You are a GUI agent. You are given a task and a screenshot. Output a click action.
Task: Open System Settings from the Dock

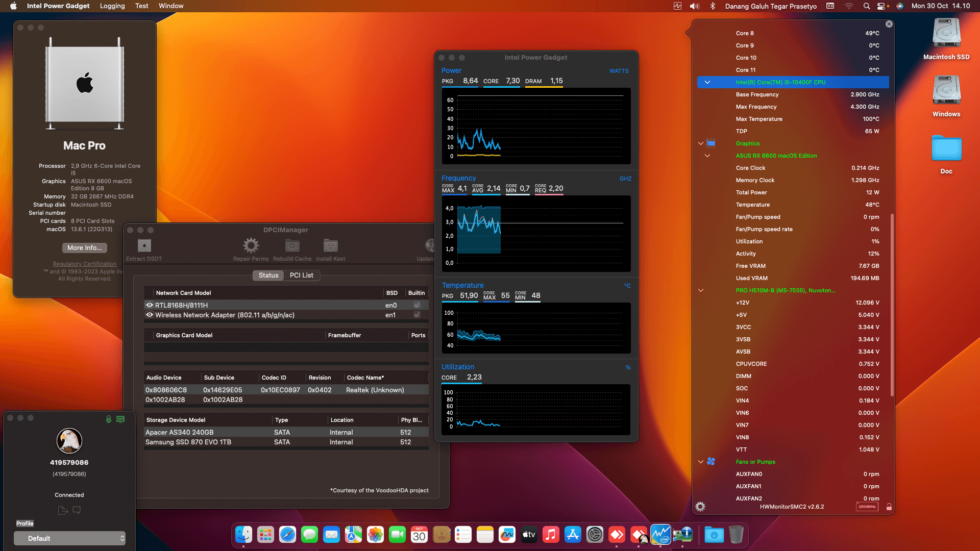tap(595, 535)
